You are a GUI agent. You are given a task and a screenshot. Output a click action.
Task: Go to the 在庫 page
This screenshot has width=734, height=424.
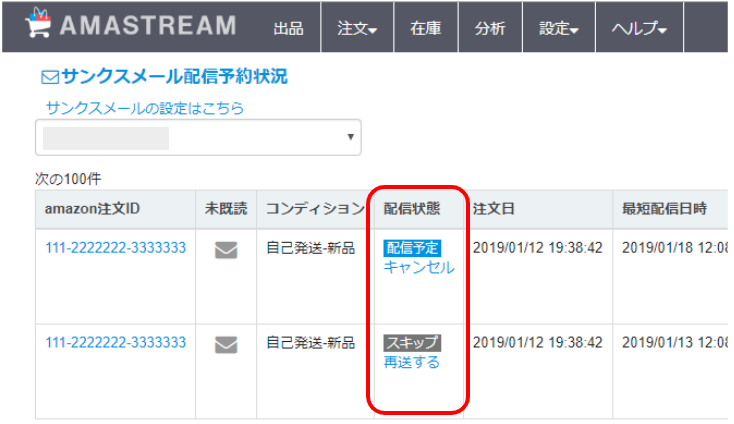click(426, 28)
